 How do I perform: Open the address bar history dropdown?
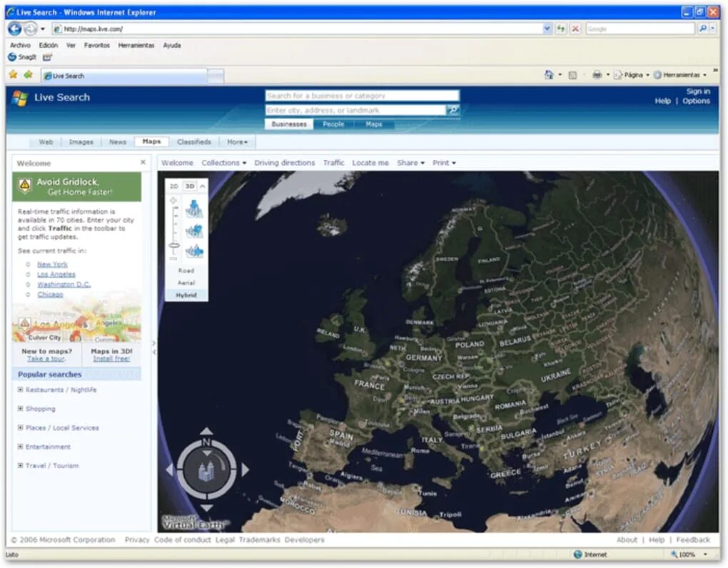tap(547, 29)
